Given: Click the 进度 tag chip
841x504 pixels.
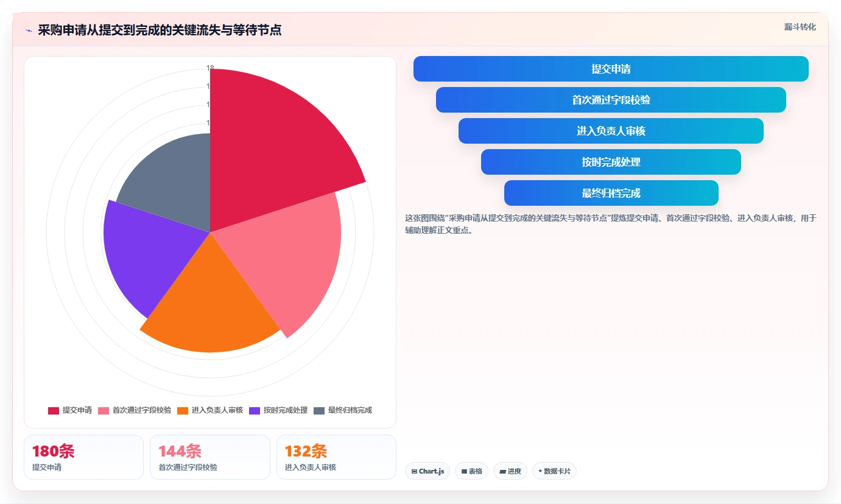Looking at the screenshot, I should (x=510, y=471).
